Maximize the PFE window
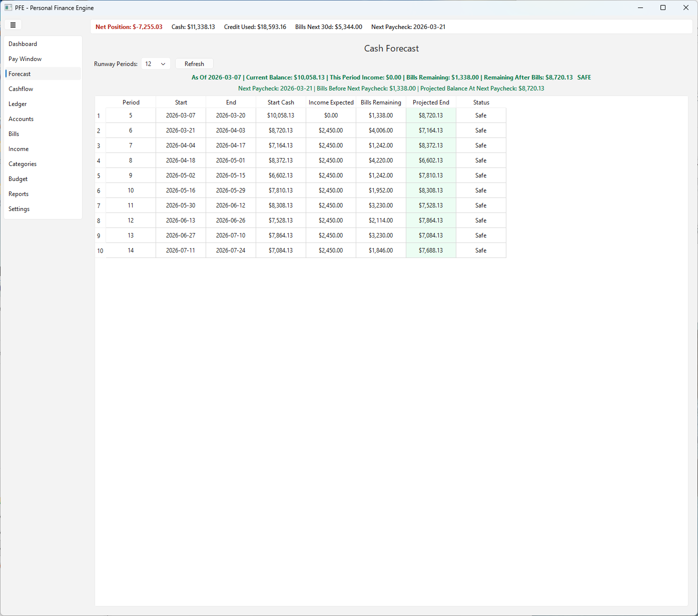698x616 pixels. 663,8
